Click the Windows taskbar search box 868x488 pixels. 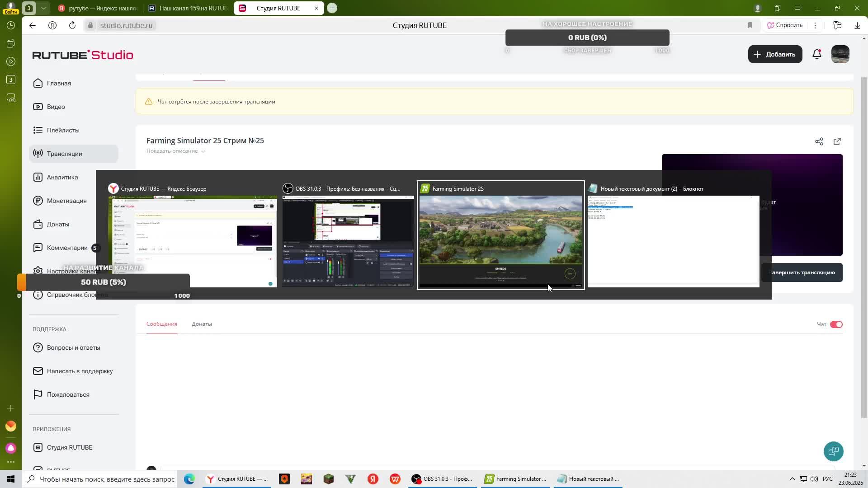[100, 479]
